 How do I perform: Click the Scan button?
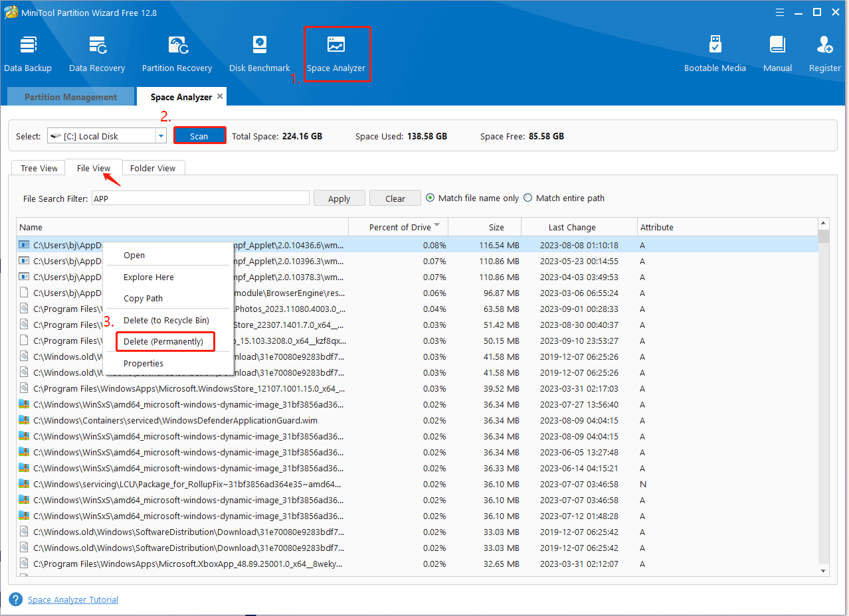(x=199, y=135)
